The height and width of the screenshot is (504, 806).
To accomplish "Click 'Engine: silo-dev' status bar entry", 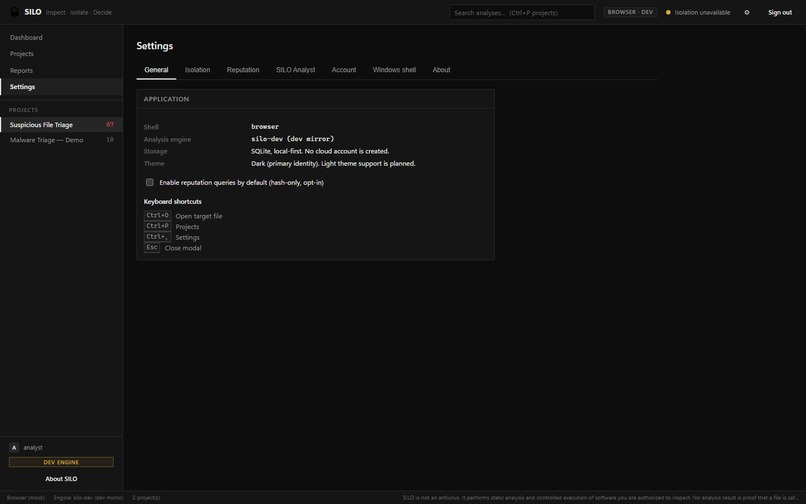I will (88, 498).
